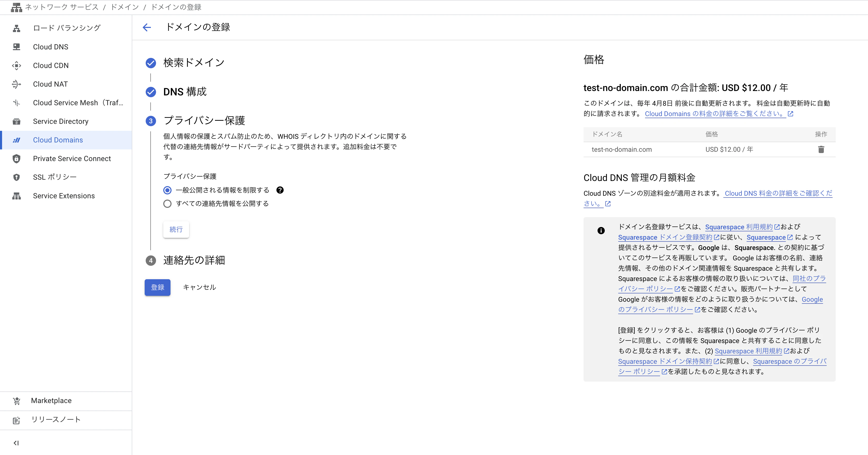
Task: Click ドメインの登録 breadcrumb item
Action: pos(176,7)
